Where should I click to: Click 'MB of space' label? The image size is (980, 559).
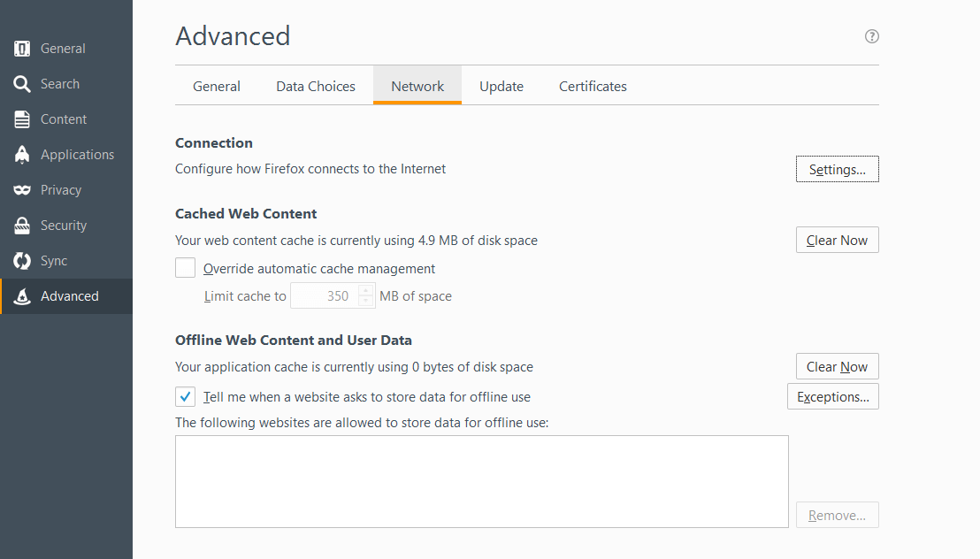[416, 296]
